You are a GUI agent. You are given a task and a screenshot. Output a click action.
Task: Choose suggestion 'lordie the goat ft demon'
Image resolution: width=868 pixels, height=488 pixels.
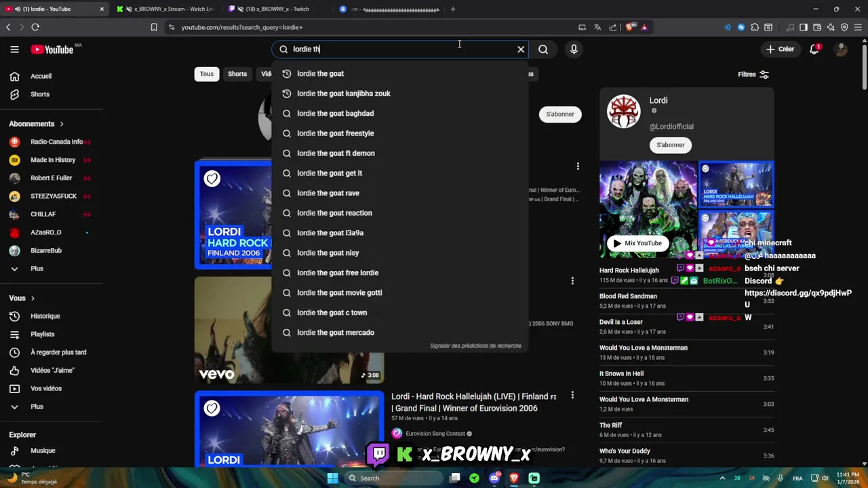(399, 153)
